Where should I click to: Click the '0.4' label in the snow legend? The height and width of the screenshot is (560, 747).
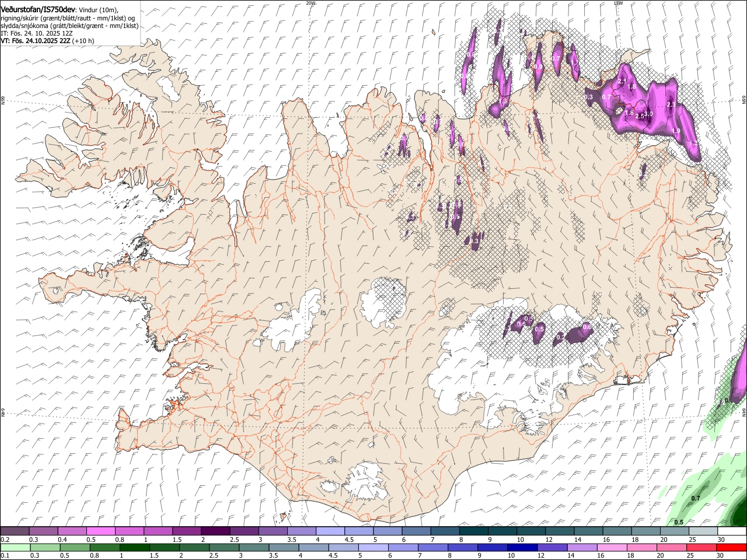[62, 540]
